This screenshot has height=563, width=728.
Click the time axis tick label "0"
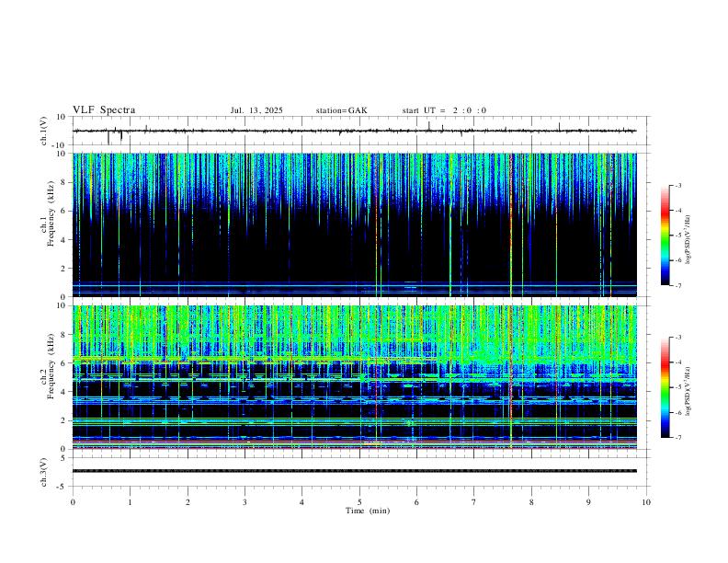(73, 502)
